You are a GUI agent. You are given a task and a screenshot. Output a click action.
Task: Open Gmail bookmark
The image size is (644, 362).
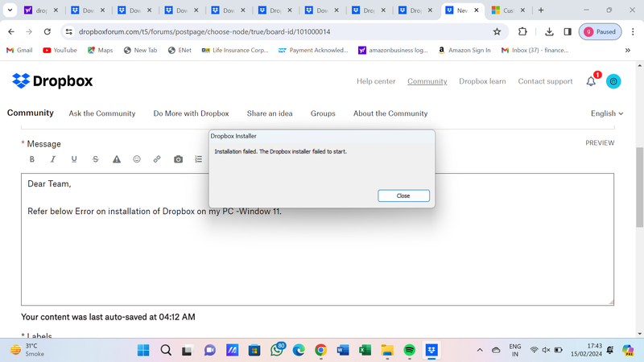(19, 50)
